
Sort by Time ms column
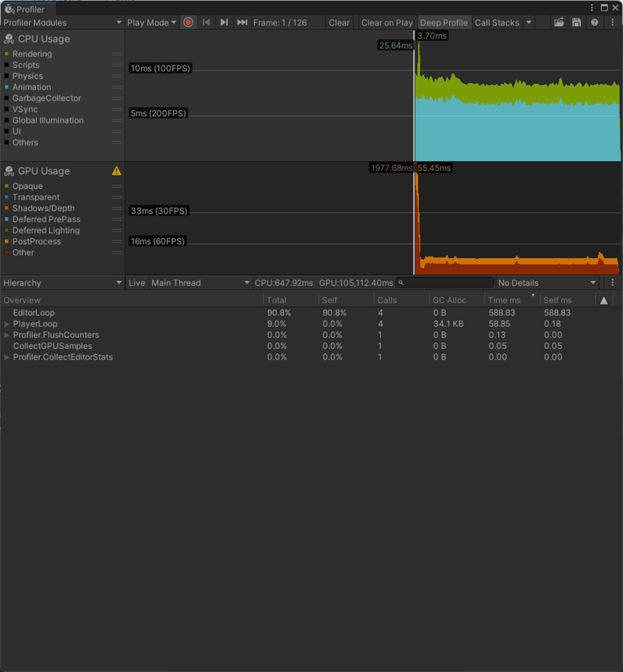point(512,300)
